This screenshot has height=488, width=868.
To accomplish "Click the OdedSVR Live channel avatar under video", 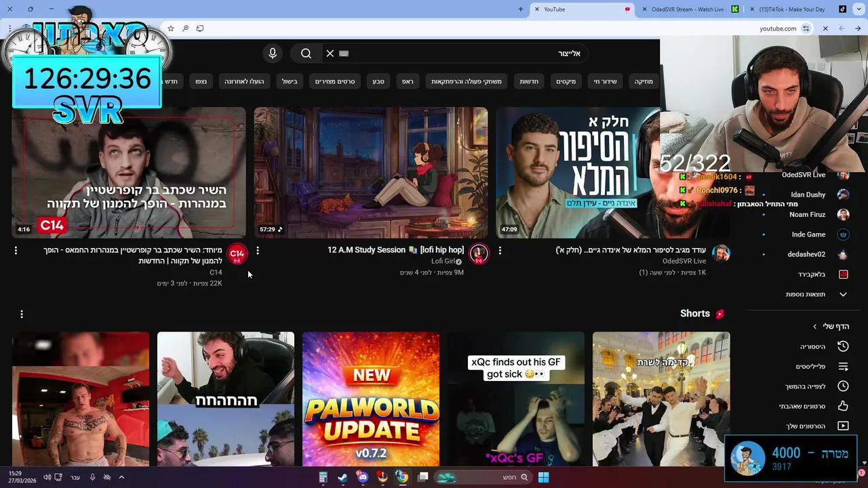I will [x=720, y=254].
